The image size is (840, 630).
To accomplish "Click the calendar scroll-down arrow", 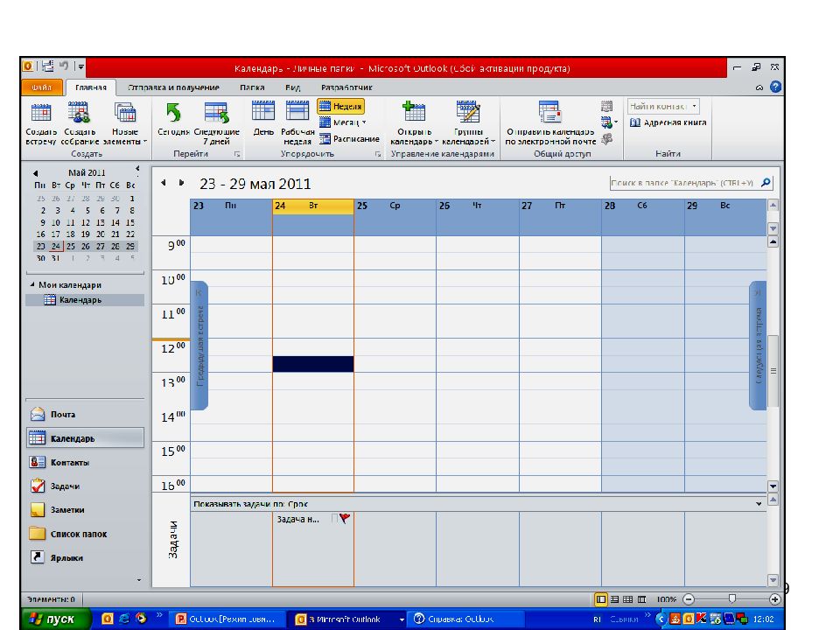I will (x=773, y=486).
